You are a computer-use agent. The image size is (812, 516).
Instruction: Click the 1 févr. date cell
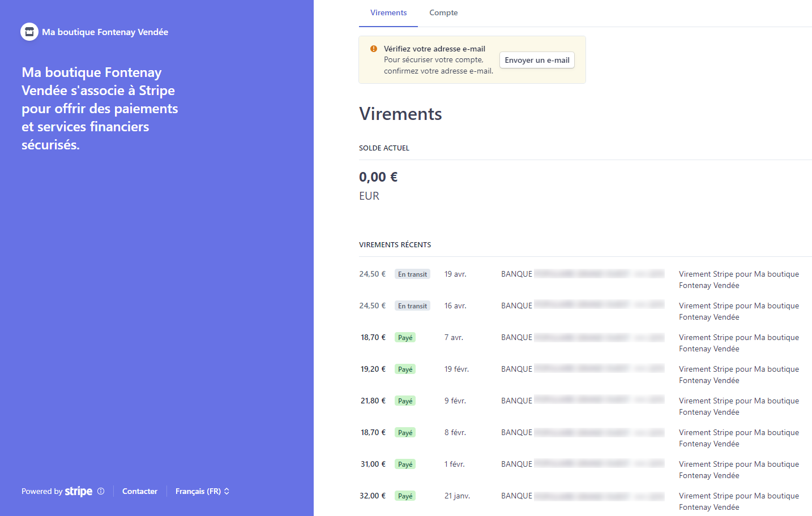455,464
